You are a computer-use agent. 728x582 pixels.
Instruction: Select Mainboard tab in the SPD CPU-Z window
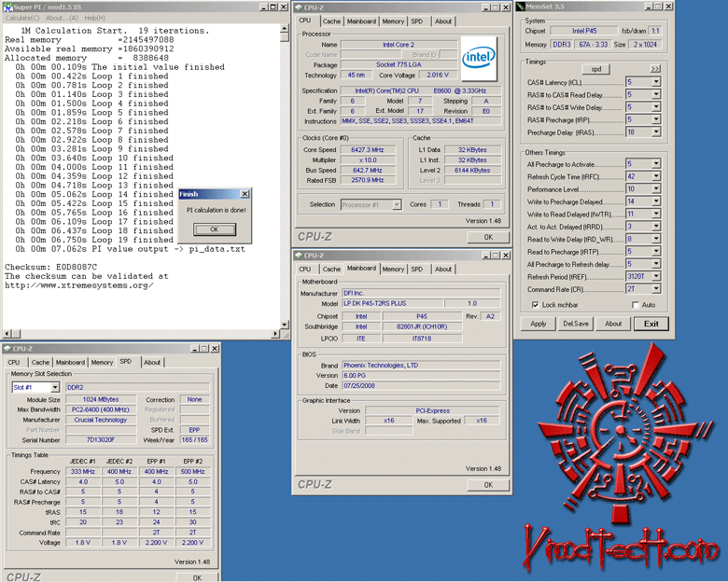(x=70, y=363)
